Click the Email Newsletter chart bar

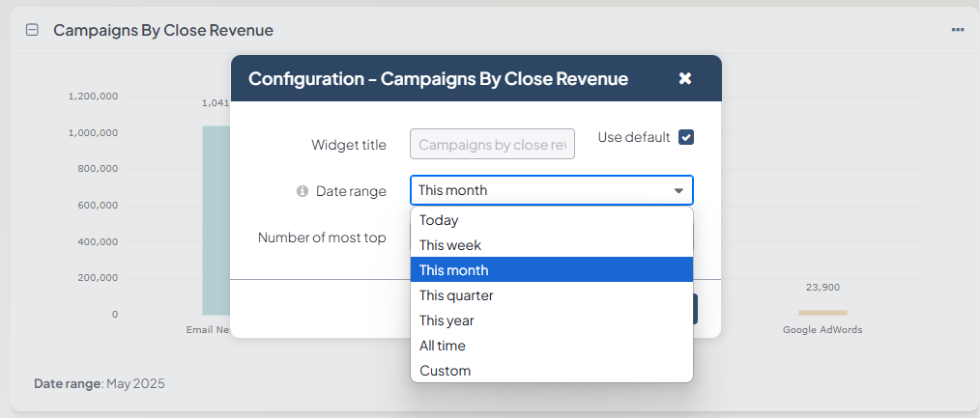click(216, 222)
